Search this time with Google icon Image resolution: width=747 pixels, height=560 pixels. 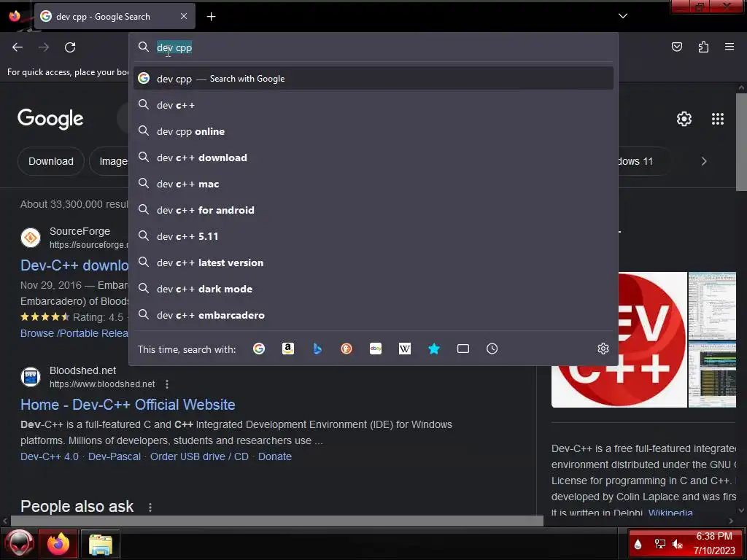pyautogui.click(x=259, y=349)
